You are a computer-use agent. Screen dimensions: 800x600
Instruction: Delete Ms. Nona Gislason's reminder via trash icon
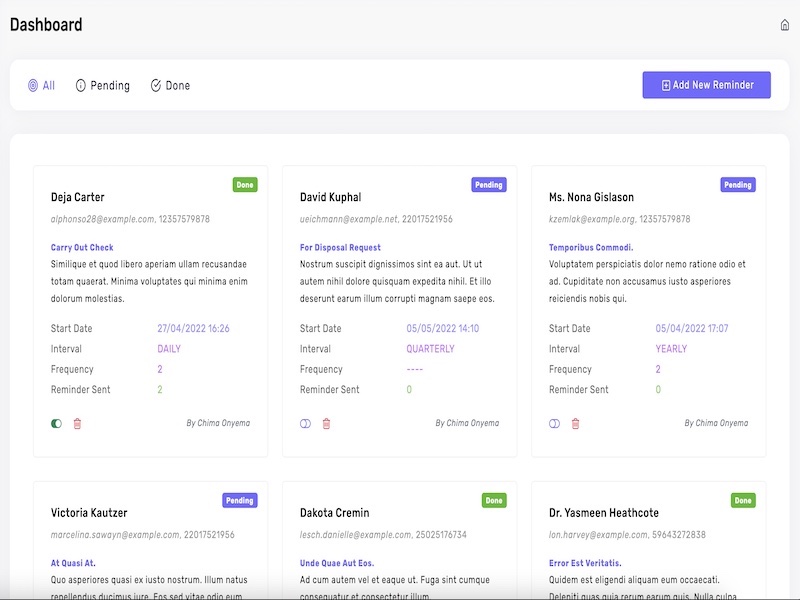(x=575, y=424)
